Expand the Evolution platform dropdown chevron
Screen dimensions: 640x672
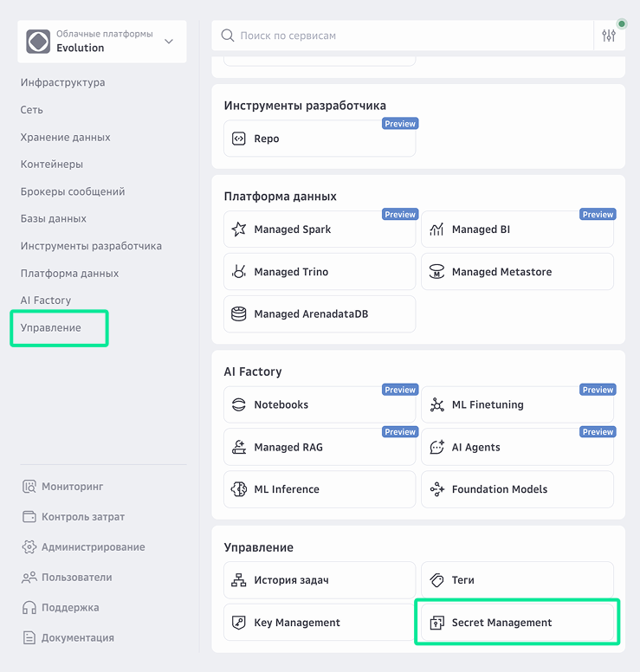pyautogui.click(x=169, y=42)
